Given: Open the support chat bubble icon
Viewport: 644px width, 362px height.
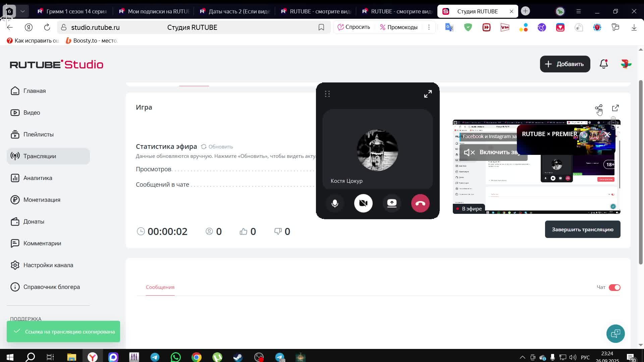Looking at the screenshot, I should tap(615, 334).
